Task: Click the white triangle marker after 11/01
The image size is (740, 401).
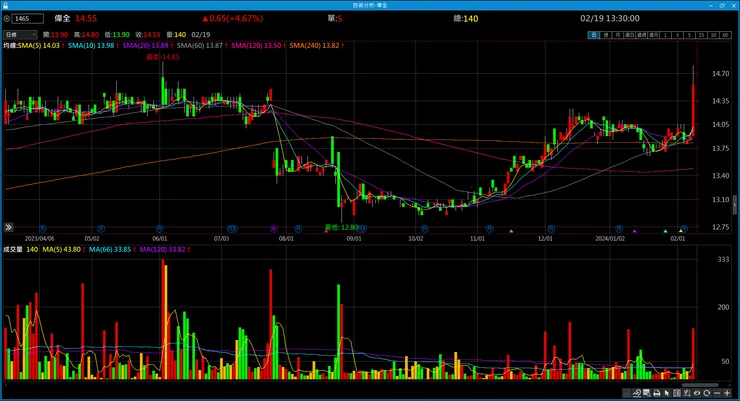Action: (x=511, y=231)
